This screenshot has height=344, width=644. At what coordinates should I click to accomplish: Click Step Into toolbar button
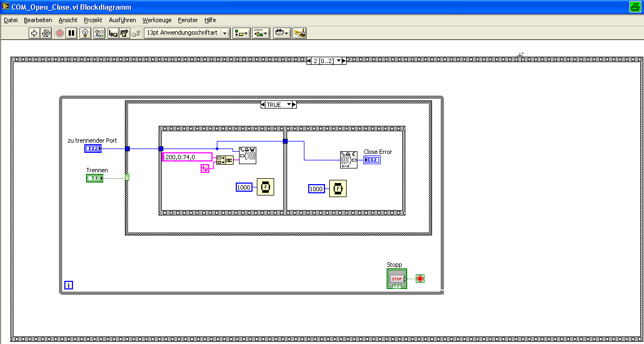pyautogui.click(x=113, y=33)
